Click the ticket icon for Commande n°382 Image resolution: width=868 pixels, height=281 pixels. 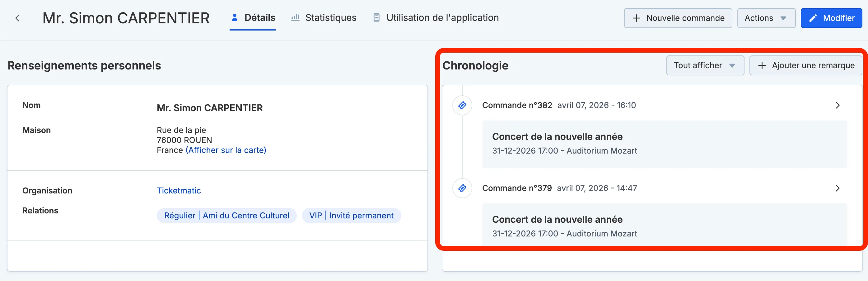coord(462,105)
